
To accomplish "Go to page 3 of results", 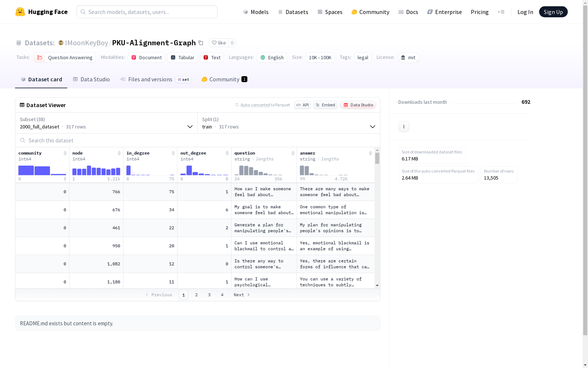I will click(x=209, y=295).
